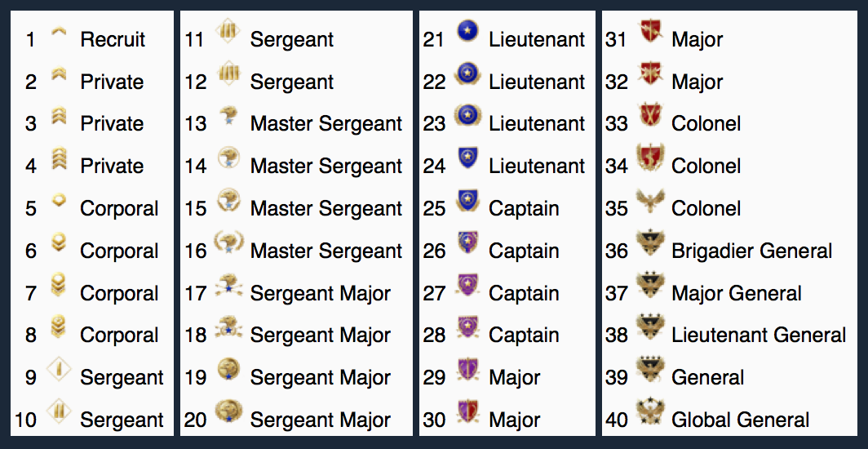Select the "Recruit" rank name text
The image size is (868, 449).
click(x=113, y=39)
